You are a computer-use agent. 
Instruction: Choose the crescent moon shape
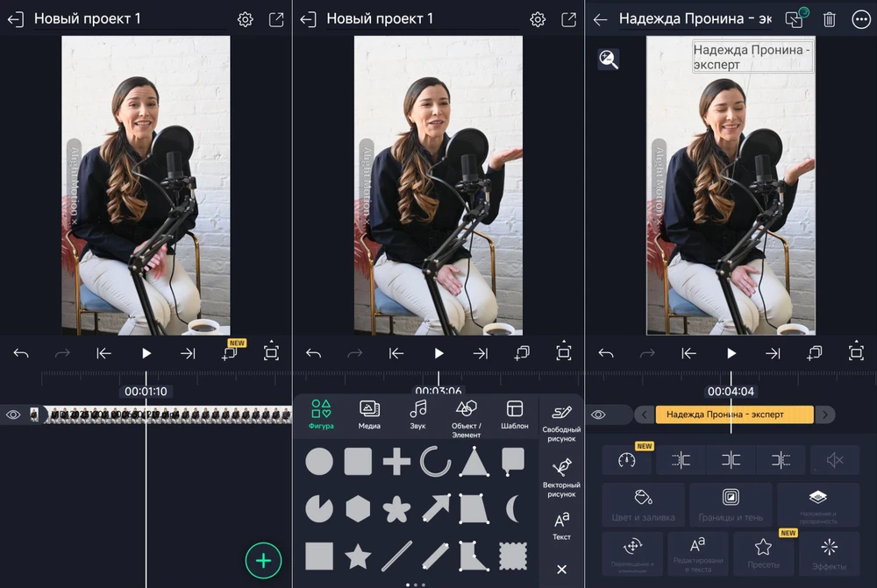pyautogui.click(x=513, y=508)
